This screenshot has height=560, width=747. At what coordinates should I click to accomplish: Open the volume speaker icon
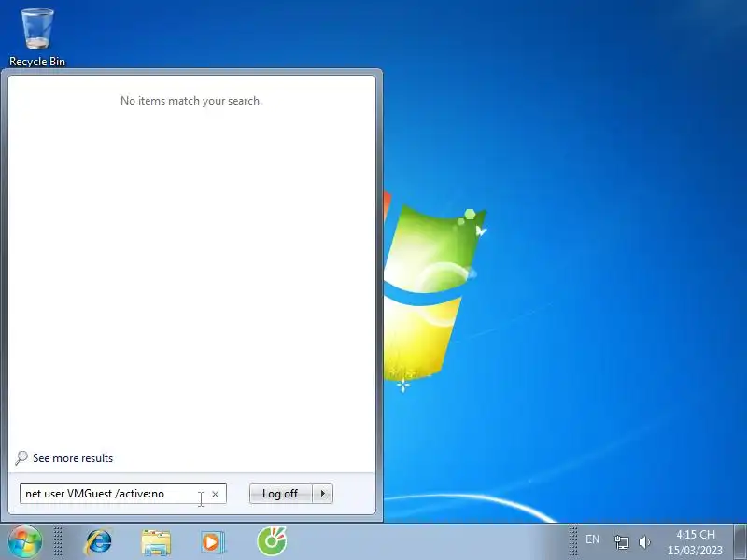644,542
